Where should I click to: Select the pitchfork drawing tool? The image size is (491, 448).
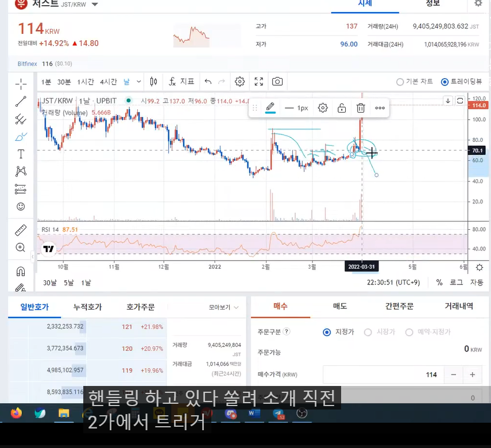(21, 119)
